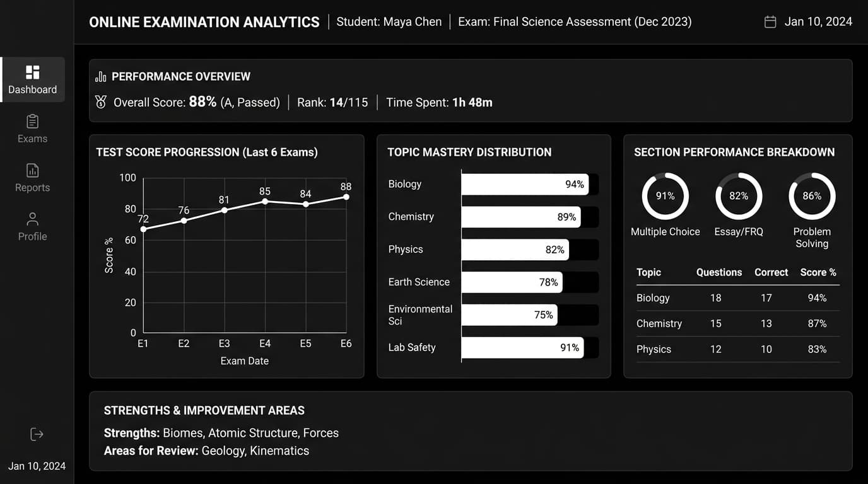Click the Profile person icon
This screenshot has height=484, width=868.
click(33, 219)
